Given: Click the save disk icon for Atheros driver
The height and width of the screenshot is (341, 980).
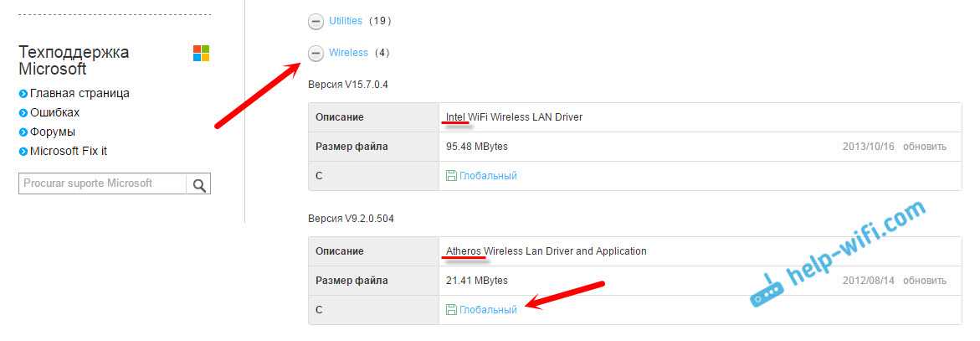Looking at the screenshot, I should [451, 310].
